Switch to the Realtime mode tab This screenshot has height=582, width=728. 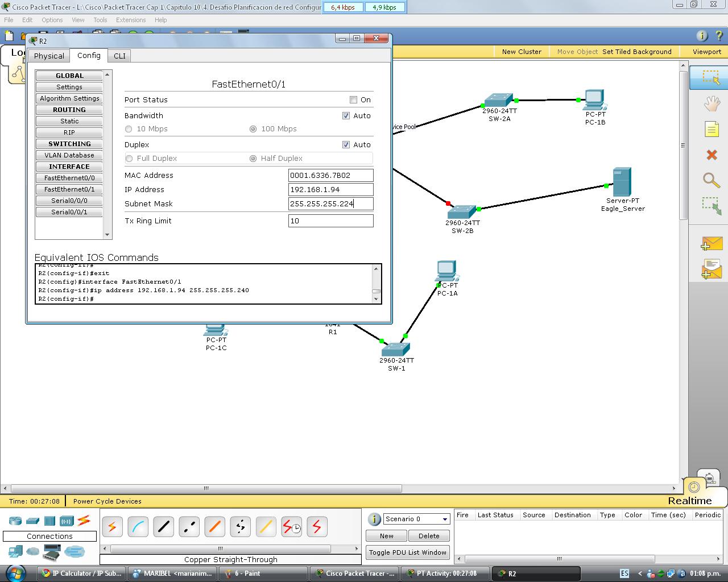[x=690, y=501]
